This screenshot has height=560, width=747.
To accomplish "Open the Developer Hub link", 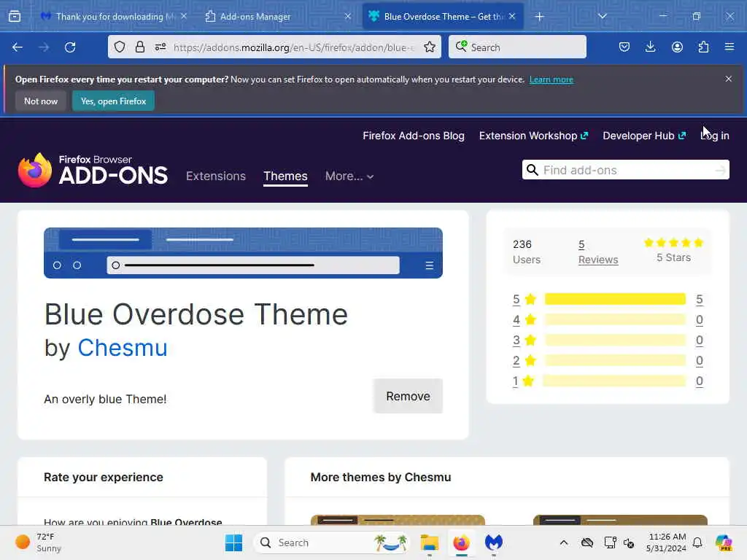I will (644, 136).
